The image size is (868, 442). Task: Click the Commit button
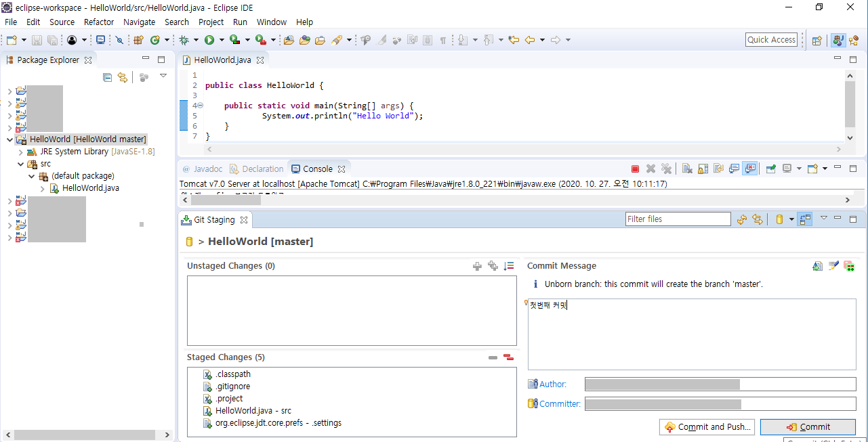point(808,427)
